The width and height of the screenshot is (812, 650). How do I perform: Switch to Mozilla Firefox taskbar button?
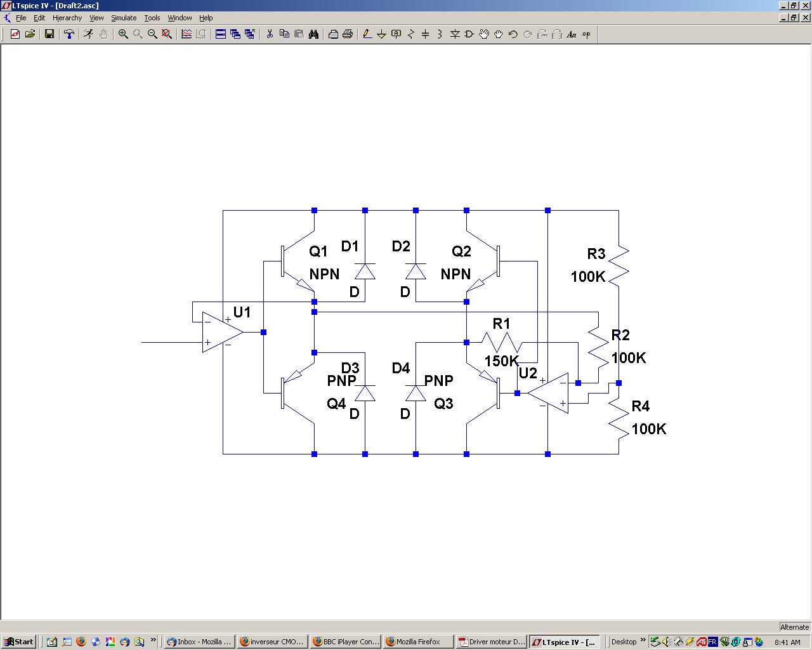click(x=418, y=642)
